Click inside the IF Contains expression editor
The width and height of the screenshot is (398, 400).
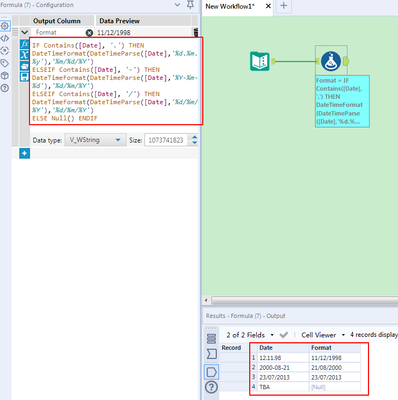pos(116,81)
